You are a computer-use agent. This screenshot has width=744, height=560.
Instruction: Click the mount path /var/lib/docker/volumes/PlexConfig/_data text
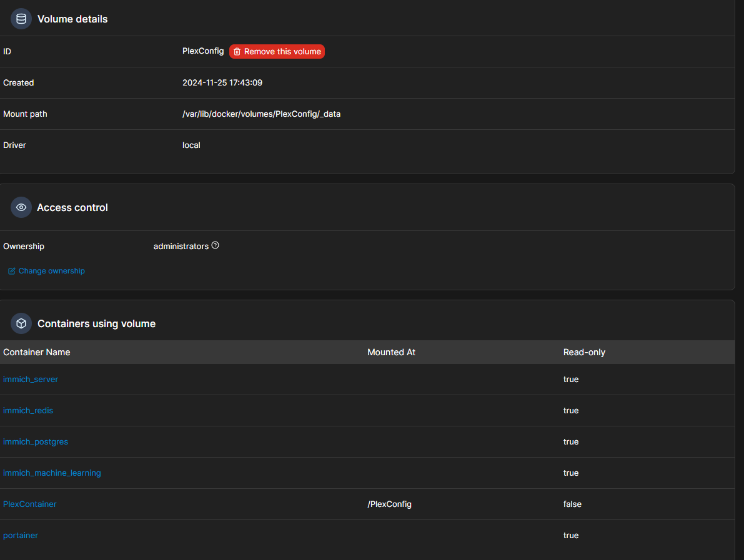261,114
